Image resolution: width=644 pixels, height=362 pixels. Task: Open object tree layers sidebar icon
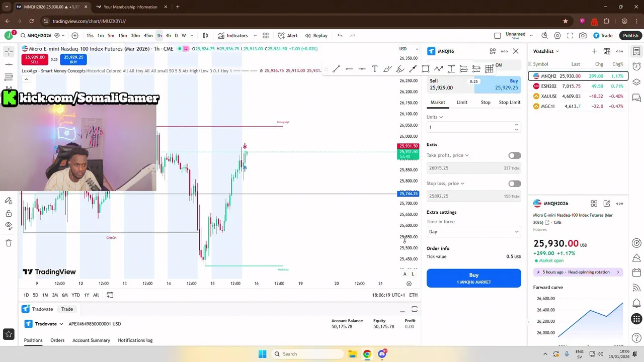636,82
